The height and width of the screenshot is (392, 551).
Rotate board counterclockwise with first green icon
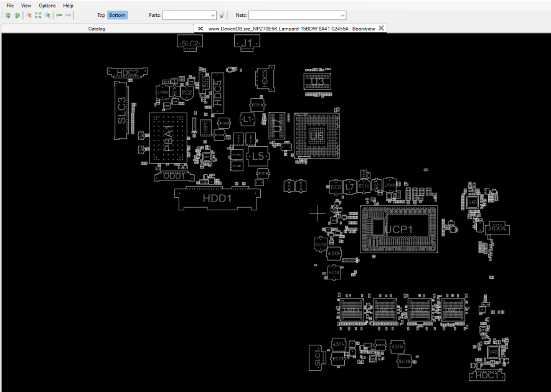tap(7, 15)
